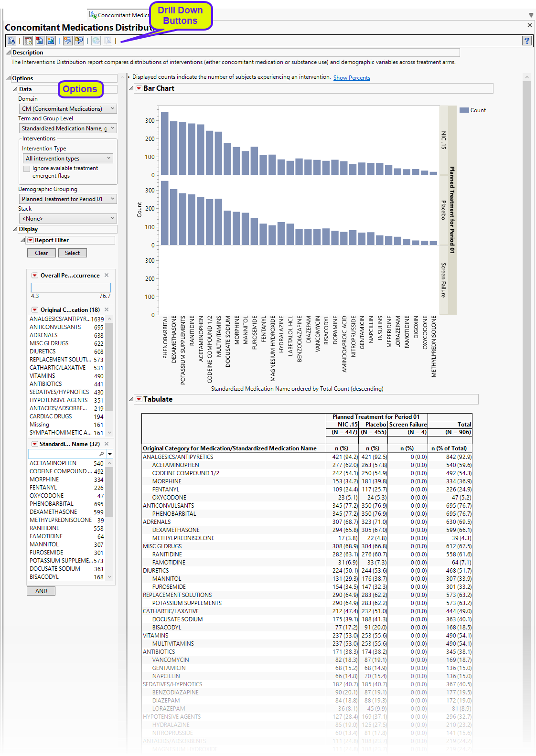Viewport: 536px width, 756px height.
Task: Open the Report Filter red triangle menu
Action: click(x=31, y=240)
